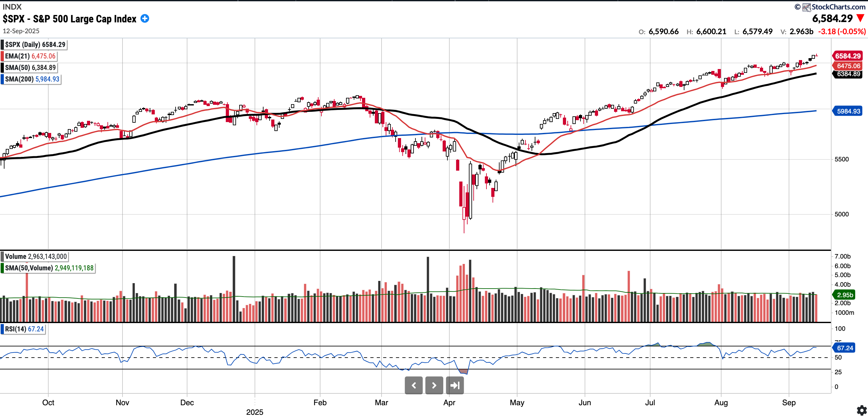This screenshot has width=868, height=418.
Task: Click the red 6584.29 price axis tag
Action: (x=848, y=56)
